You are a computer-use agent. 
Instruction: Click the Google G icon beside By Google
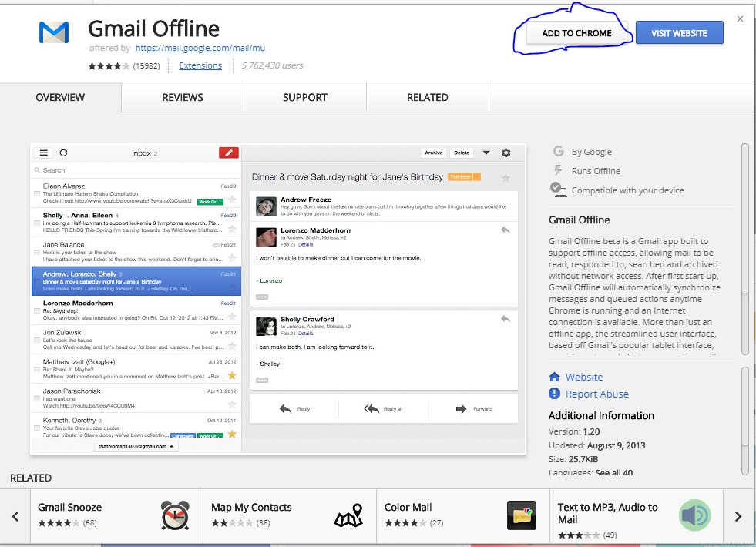[558, 151]
